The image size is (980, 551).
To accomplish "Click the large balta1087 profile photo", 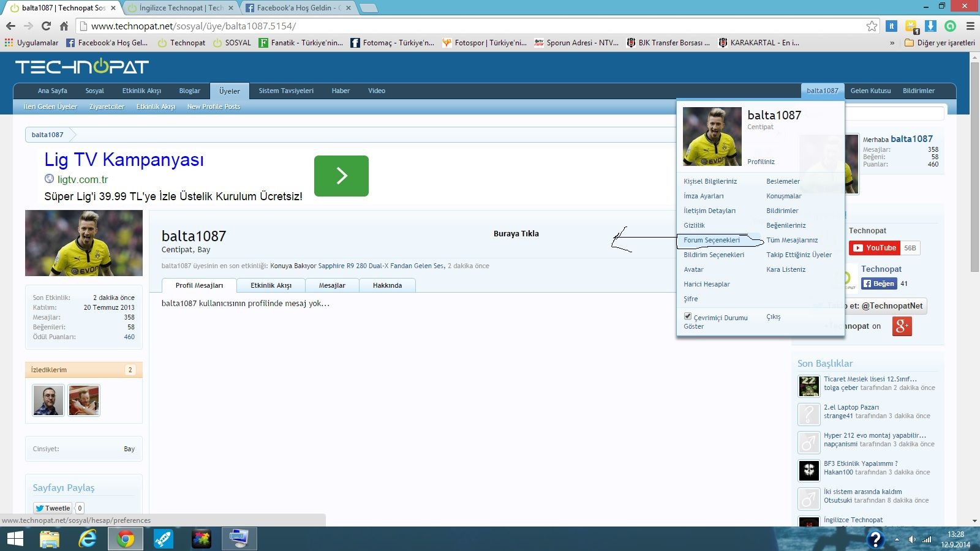I will 84,243.
